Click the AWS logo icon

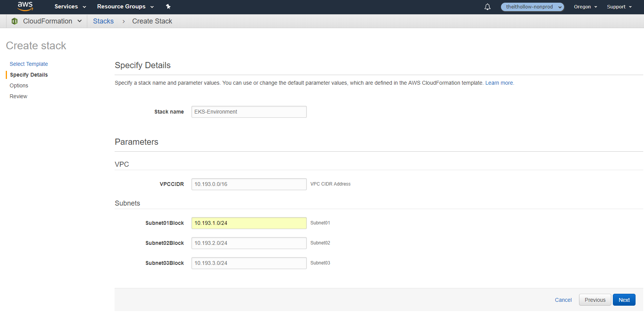[x=25, y=6]
